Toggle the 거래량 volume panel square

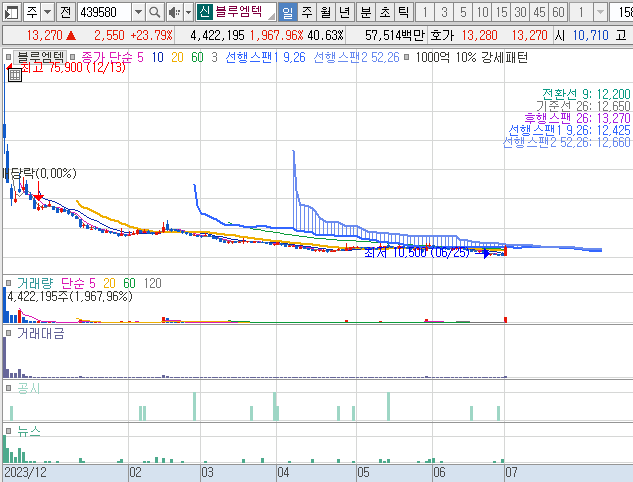tap(8, 283)
